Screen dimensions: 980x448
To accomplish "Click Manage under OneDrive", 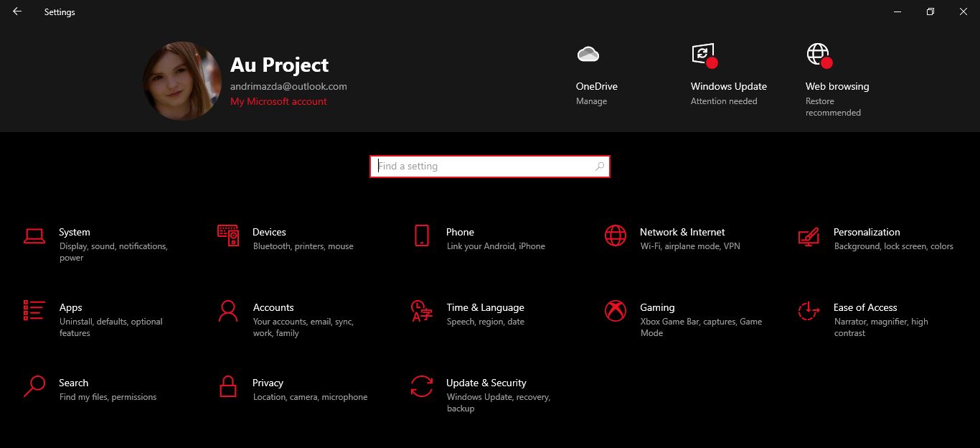I will coord(591,102).
